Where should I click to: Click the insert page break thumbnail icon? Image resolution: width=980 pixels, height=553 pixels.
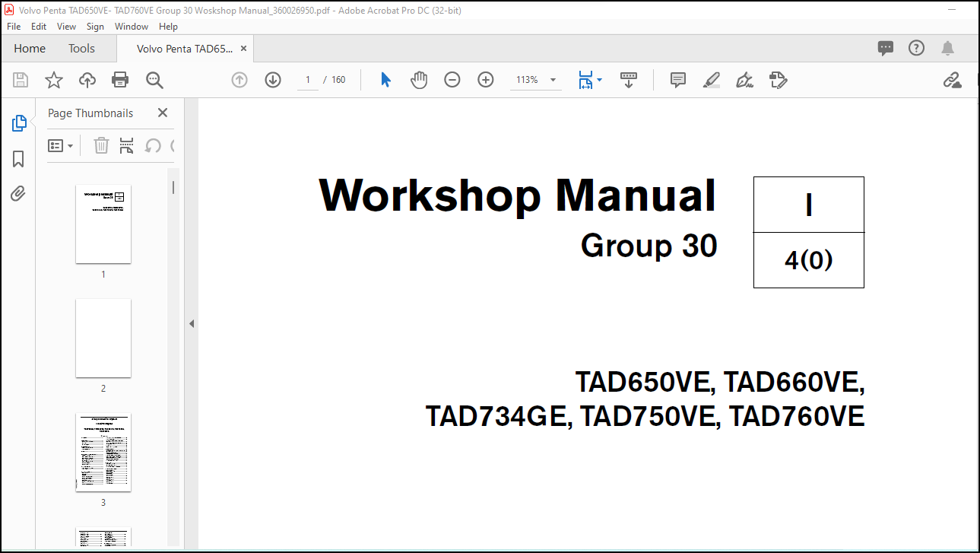[x=127, y=145]
